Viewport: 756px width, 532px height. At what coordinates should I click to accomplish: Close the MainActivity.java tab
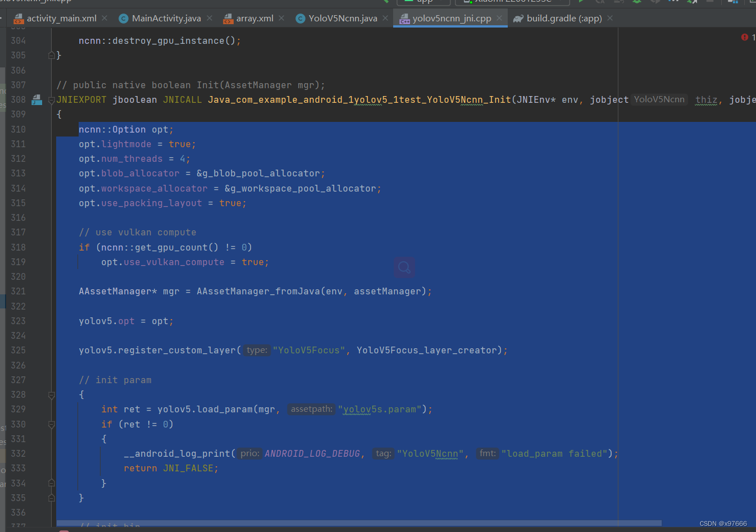210,19
